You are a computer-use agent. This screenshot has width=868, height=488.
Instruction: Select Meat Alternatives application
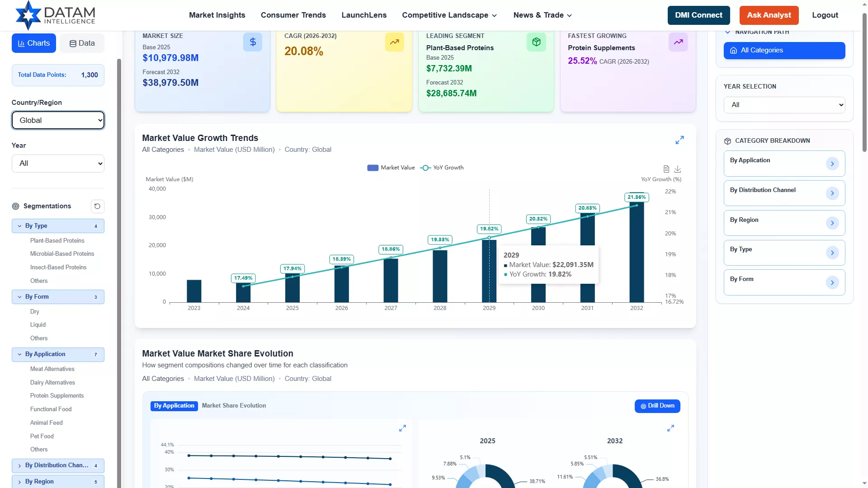52,369
